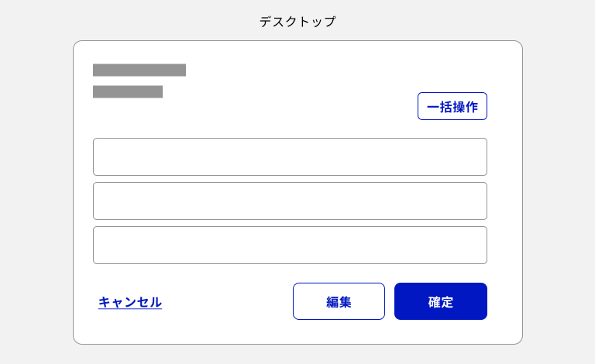Select the top gray skeleton text line
Viewport: 595px width, 364px height.
139,70
